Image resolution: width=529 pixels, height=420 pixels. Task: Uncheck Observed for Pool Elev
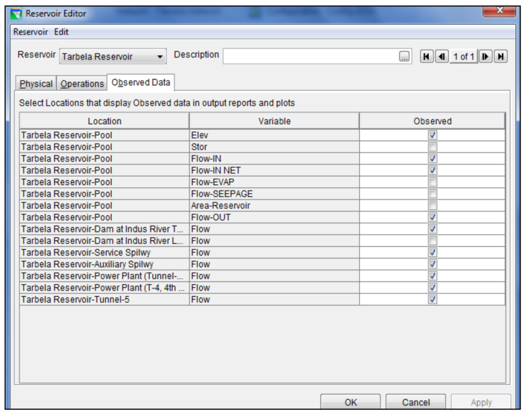point(432,135)
